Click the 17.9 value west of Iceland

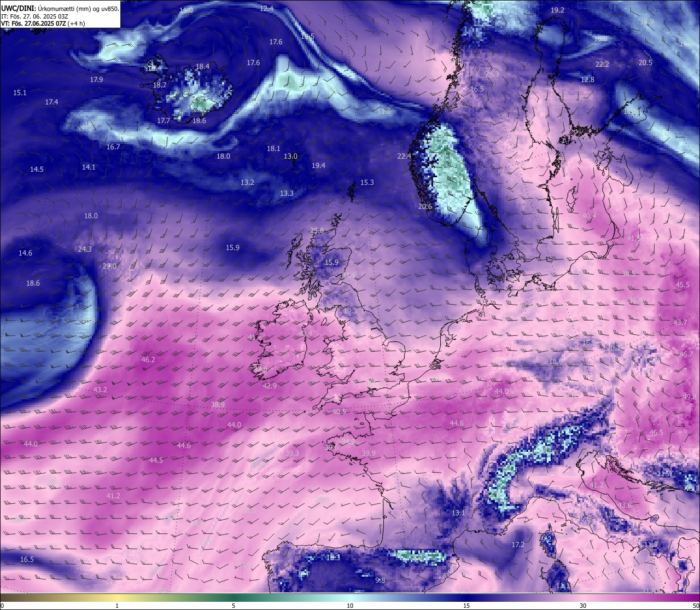[96, 79]
